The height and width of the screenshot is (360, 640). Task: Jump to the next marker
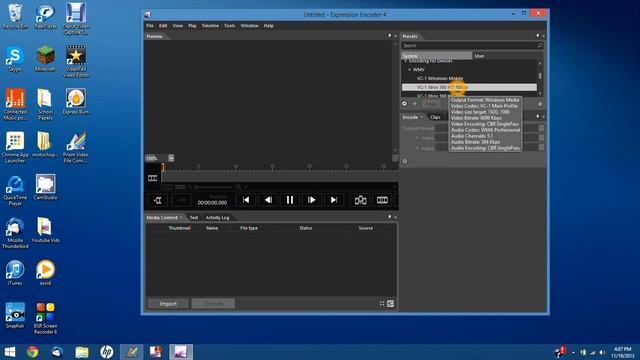coord(334,200)
